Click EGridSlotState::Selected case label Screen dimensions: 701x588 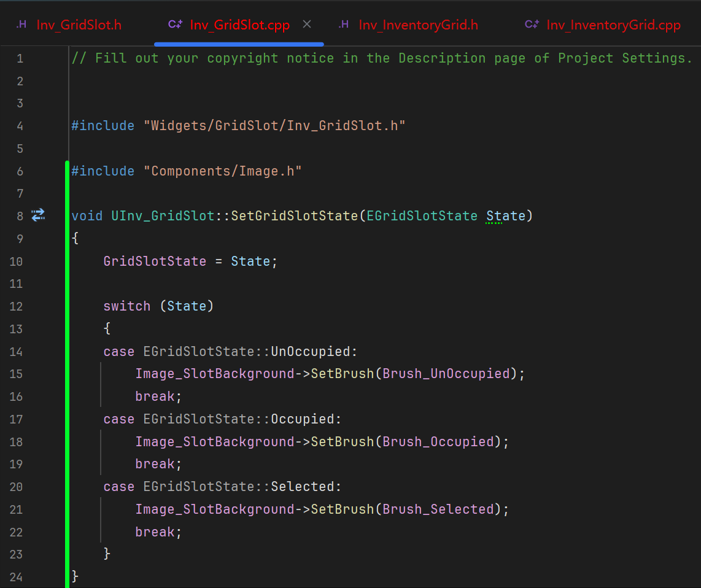point(239,487)
